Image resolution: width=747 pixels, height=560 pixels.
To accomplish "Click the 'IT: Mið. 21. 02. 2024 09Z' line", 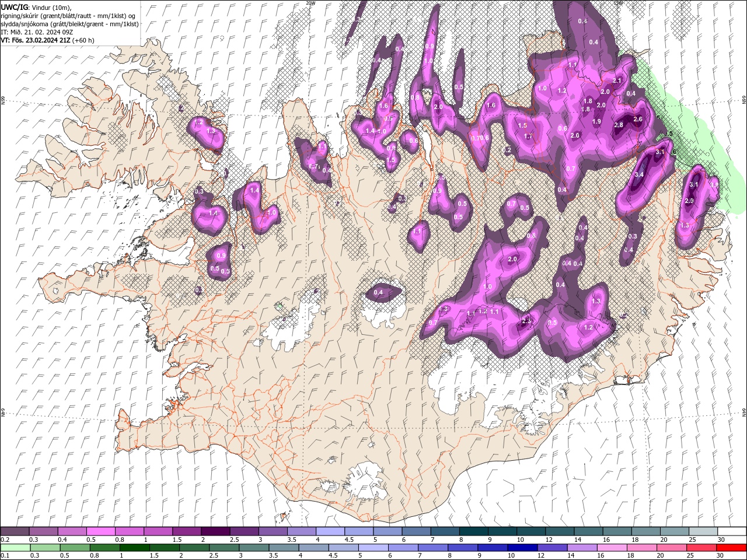I will 37,32.
